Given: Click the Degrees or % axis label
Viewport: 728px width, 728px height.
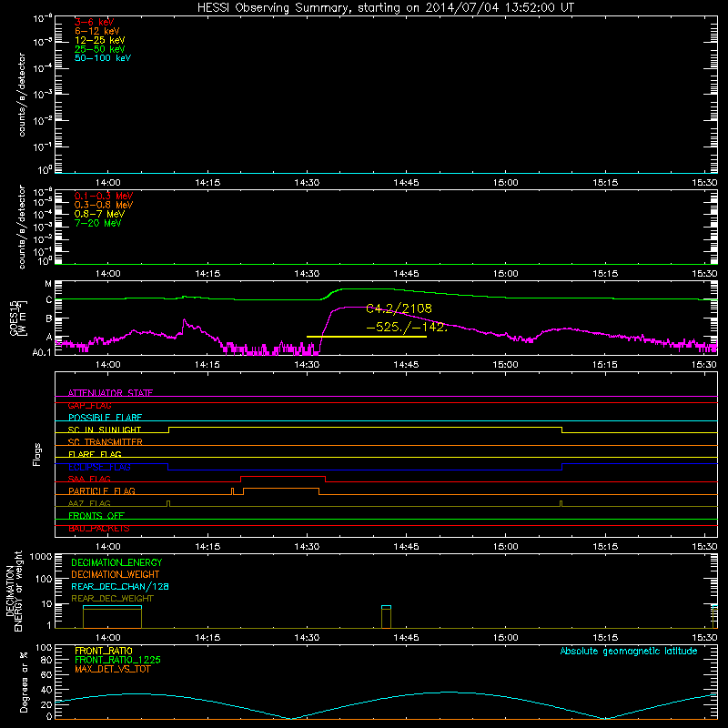Looking at the screenshot, I should 24,682.
